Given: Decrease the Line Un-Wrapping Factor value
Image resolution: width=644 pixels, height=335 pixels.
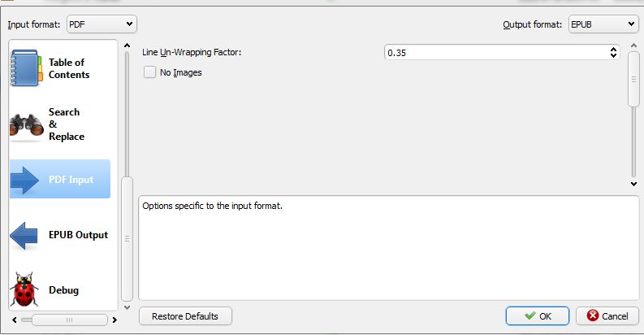Looking at the screenshot, I should [x=614, y=56].
